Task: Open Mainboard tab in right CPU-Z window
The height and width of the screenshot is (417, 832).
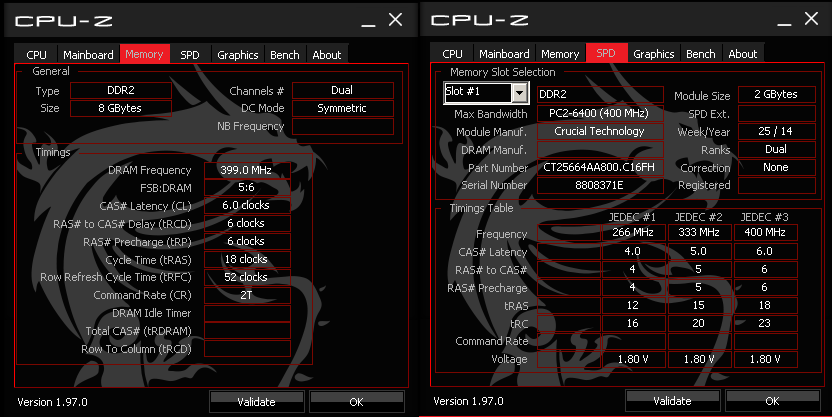Action: [504, 54]
